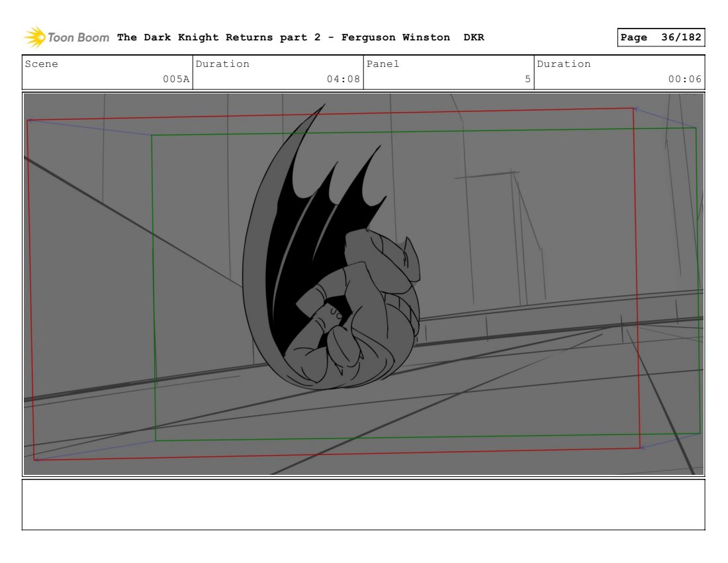The height and width of the screenshot is (563, 728).
Task: Click the 'Panel' header label
Action: tap(383, 64)
